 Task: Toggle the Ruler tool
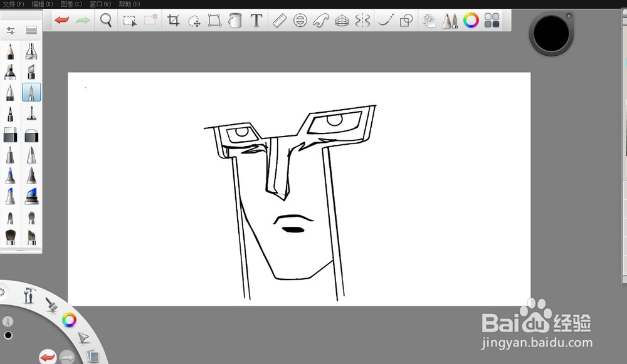coord(280,20)
